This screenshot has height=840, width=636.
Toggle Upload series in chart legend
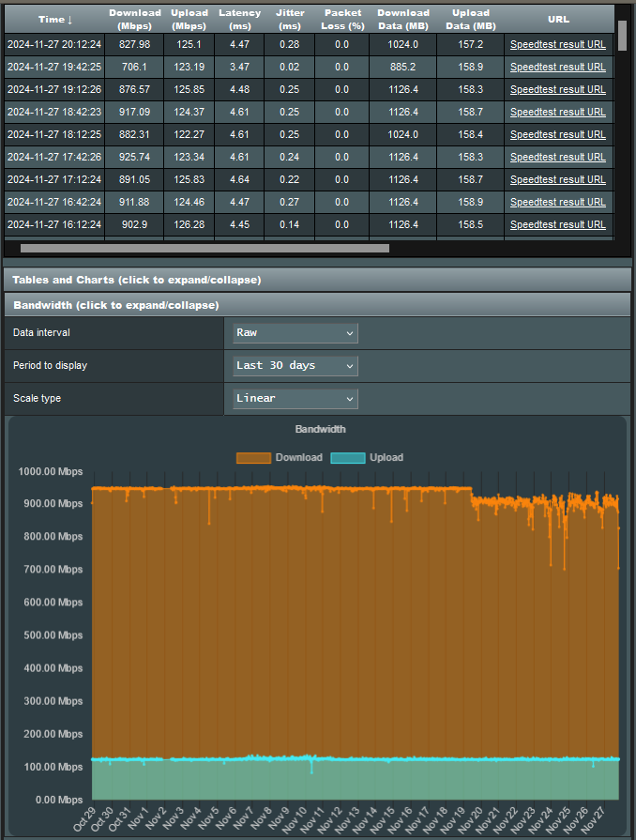(386, 458)
